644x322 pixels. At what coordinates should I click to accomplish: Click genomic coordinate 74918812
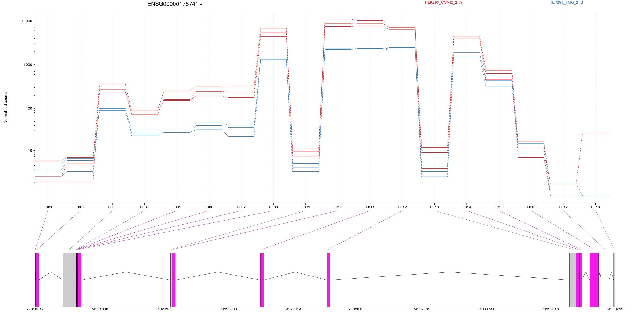click(x=35, y=309)
